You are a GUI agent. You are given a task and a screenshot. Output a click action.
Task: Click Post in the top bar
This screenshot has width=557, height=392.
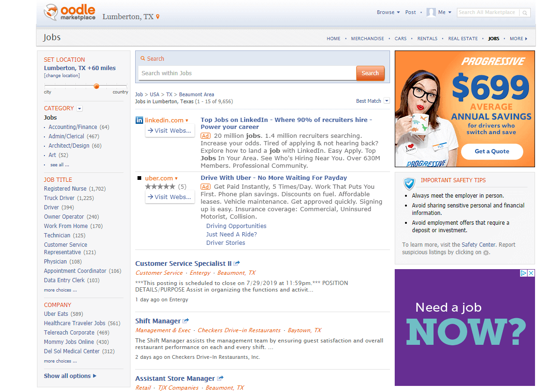[410, 12]
